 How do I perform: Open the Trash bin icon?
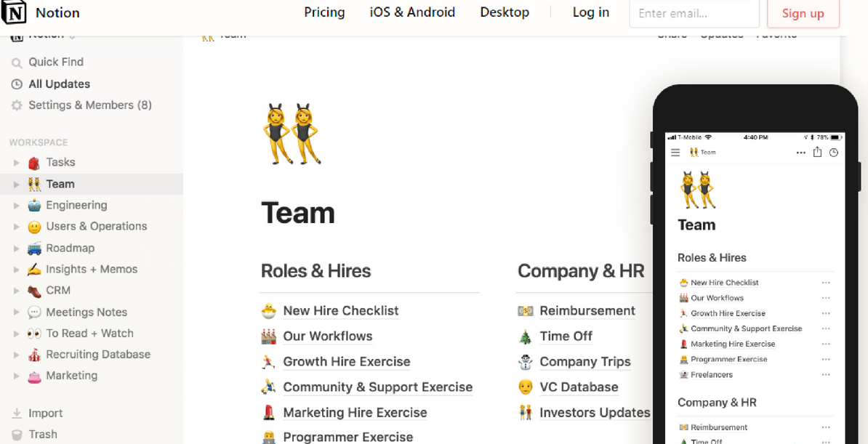pos(17,435)
